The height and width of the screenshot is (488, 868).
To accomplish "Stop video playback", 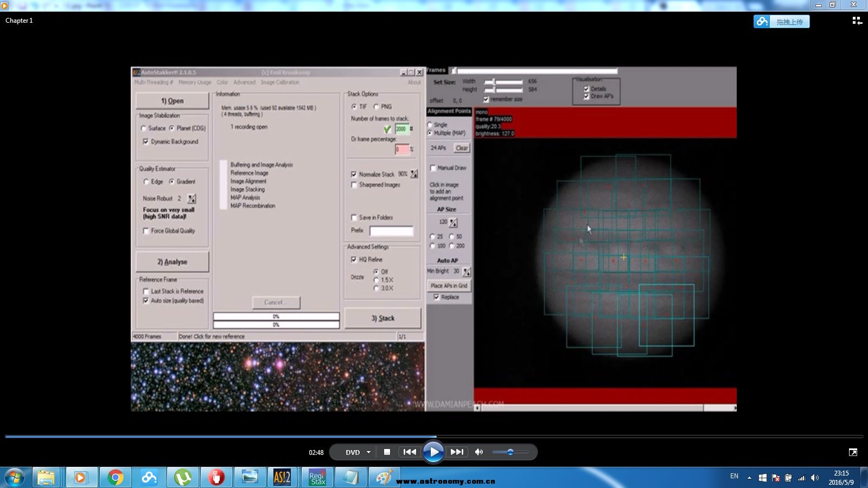I will [387, 452].
